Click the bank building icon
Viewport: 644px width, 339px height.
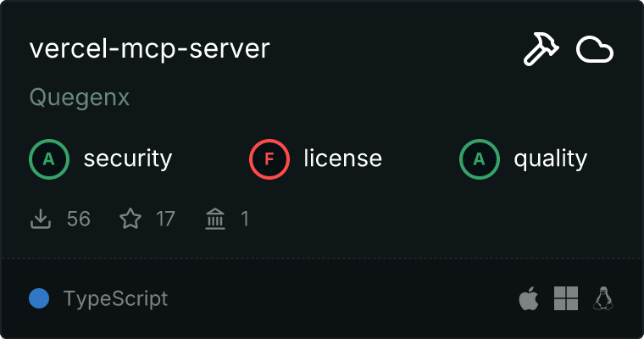point(215,220)
